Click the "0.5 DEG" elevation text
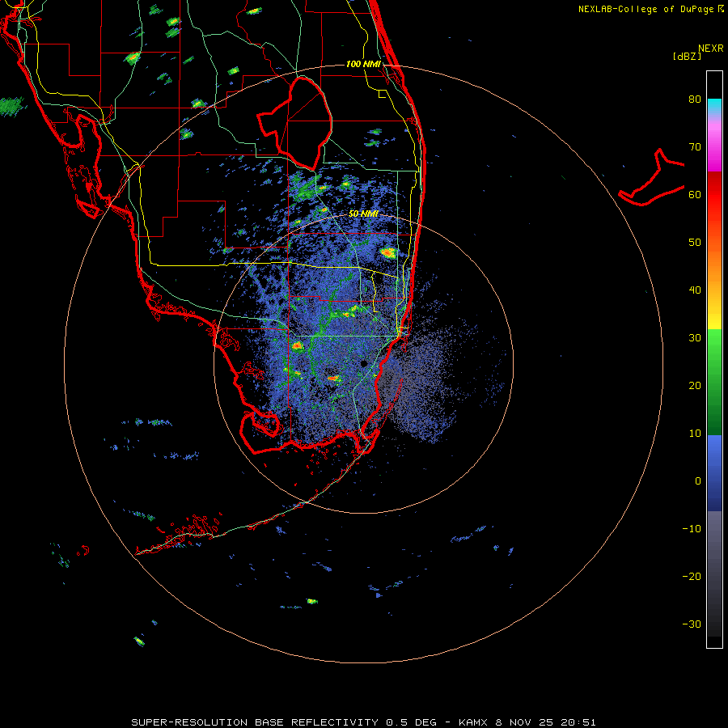This screenshot has width=728, height=728. 412,722
